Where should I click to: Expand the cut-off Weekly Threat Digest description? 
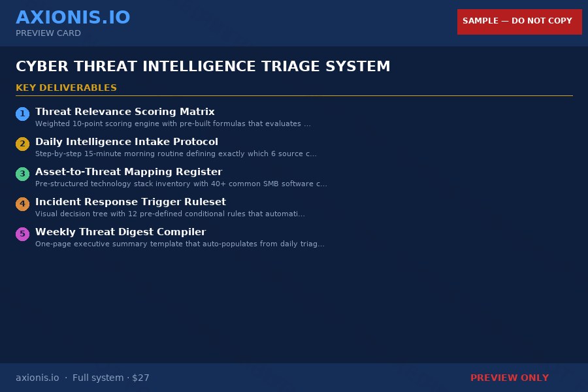[179, 244]
